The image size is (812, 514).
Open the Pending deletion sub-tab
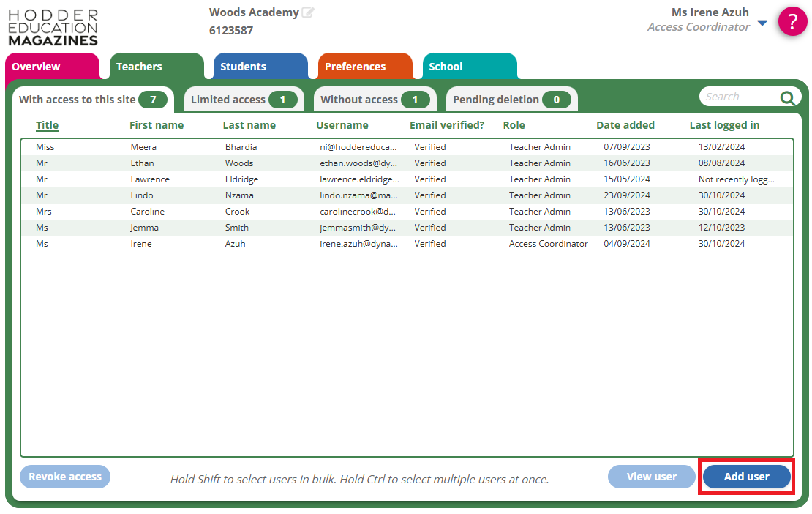coord(511,100)
